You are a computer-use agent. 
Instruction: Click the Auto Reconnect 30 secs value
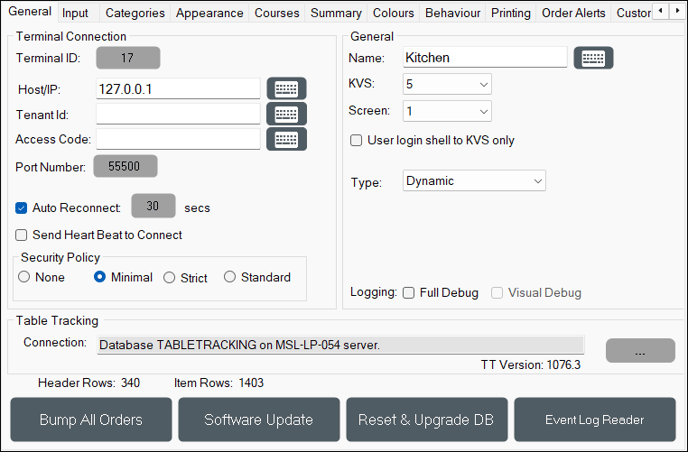tap(153, 206)
